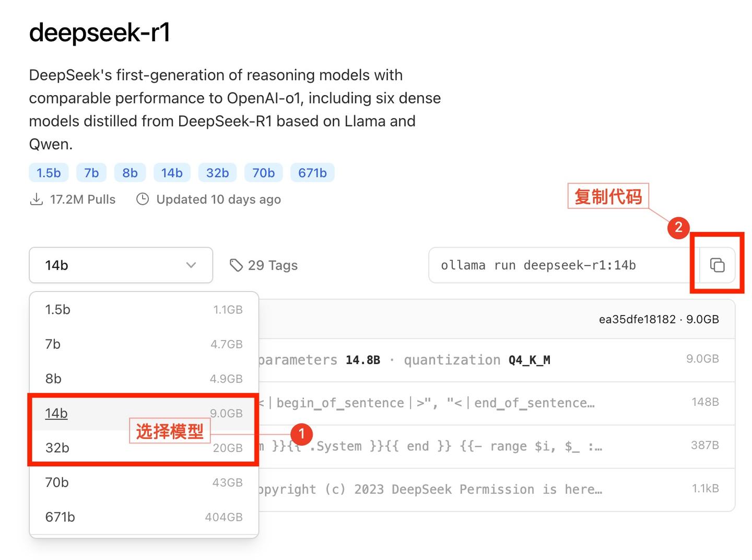Click the 1.5b tag pill
The width and height of the screenshot is (752, 560).
pos(48,172)
